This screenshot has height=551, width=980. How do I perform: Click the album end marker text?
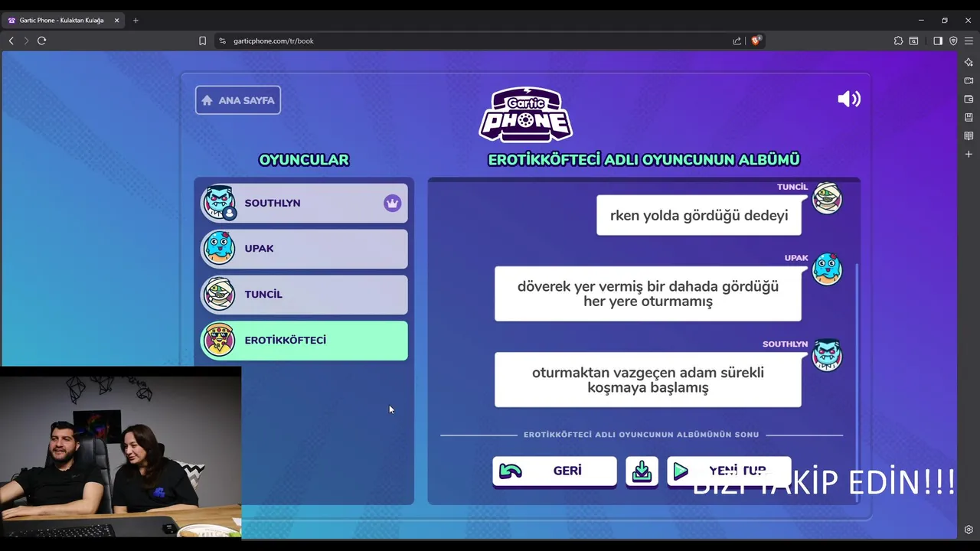(642, 435)
